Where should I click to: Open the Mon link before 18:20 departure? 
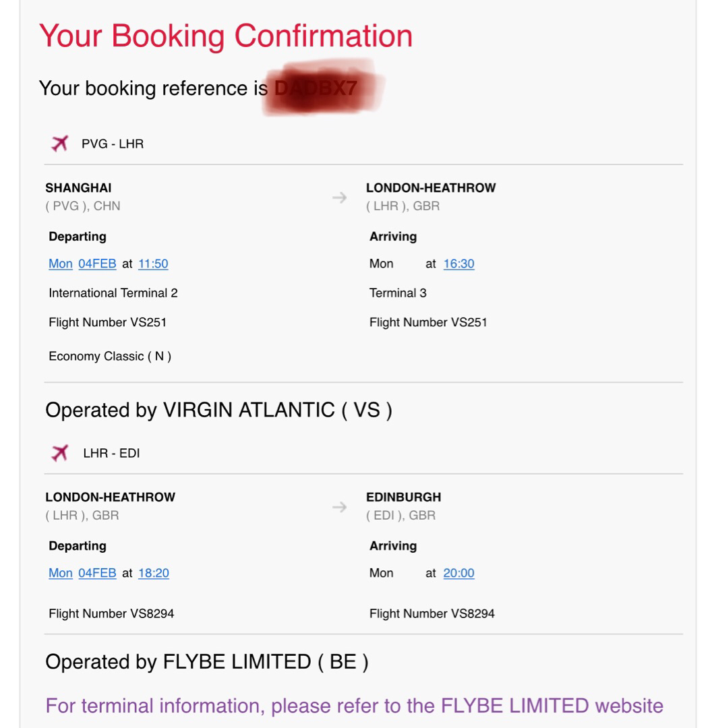[x=61, y=573]
